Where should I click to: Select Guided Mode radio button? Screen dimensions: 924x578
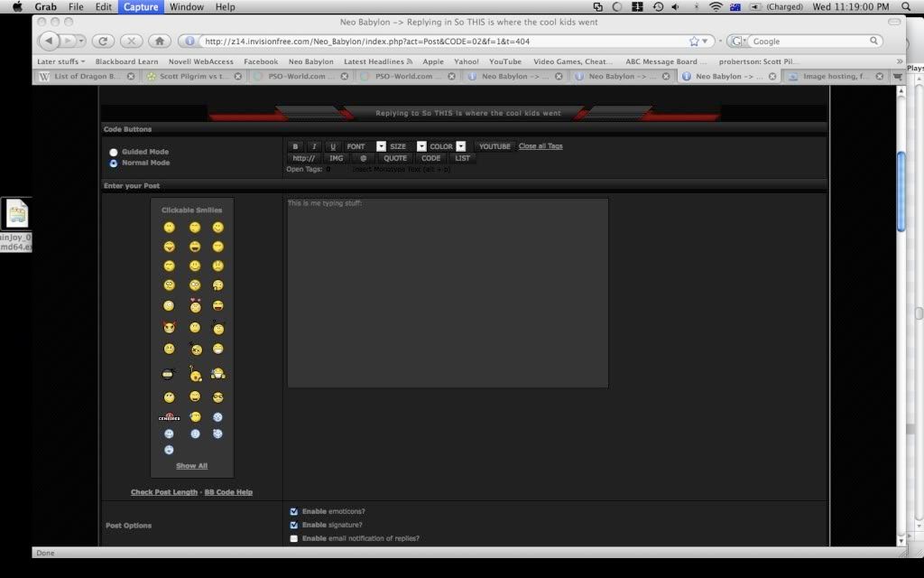[x=114, y=153]
